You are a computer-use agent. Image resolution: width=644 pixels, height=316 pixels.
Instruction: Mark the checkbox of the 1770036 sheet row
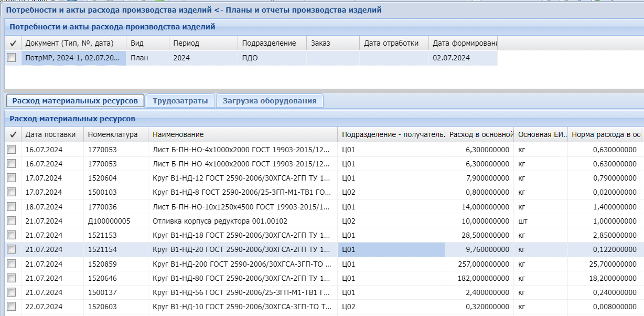(x=11, y=207)
